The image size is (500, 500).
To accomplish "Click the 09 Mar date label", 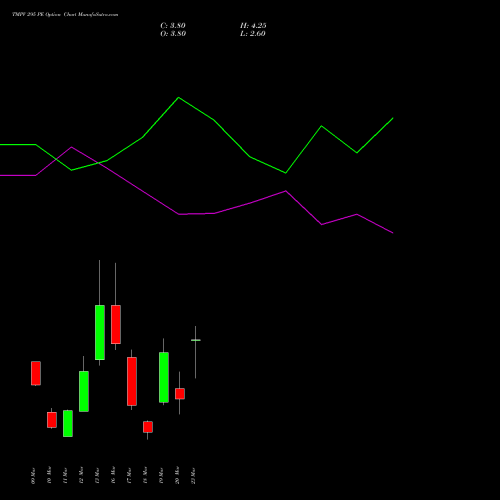I will [33, 475].
